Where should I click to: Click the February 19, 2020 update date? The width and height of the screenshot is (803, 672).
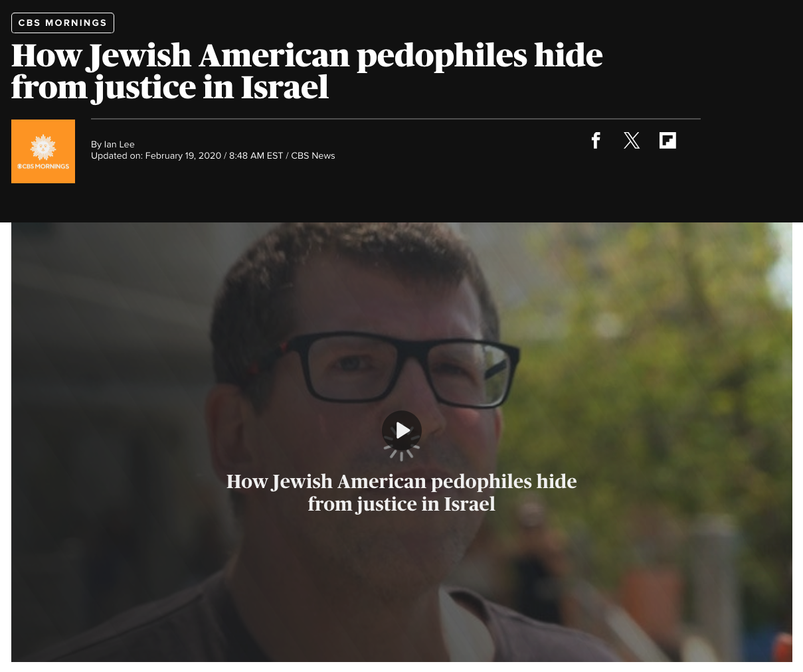[x=183, y=155]
